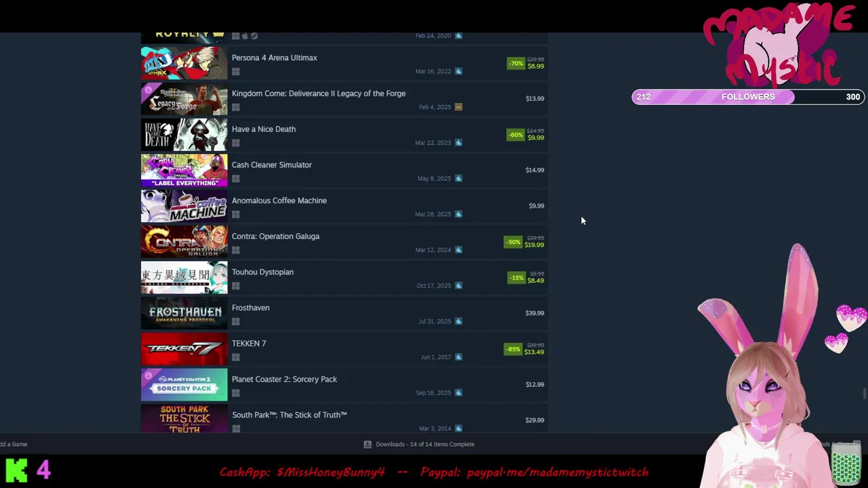Click the $8.99 discounted price for Persona 4
868x488 pixels.
[536, 66]
